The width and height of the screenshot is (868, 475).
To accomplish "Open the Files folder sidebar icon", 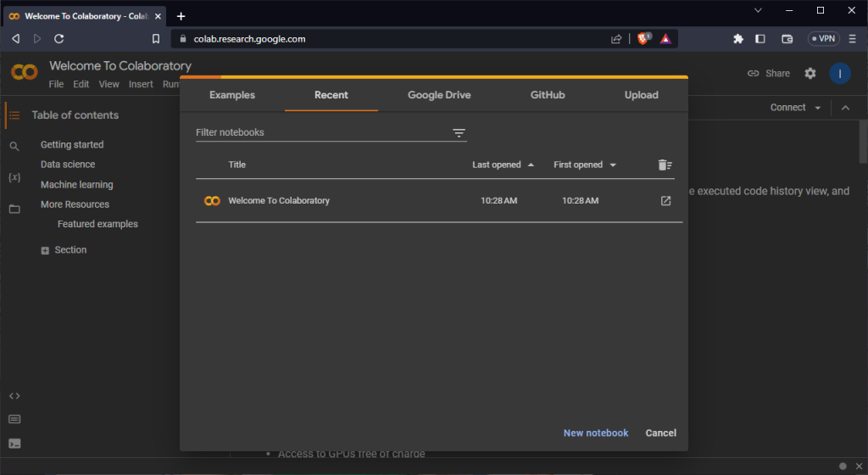I will 14,209.
